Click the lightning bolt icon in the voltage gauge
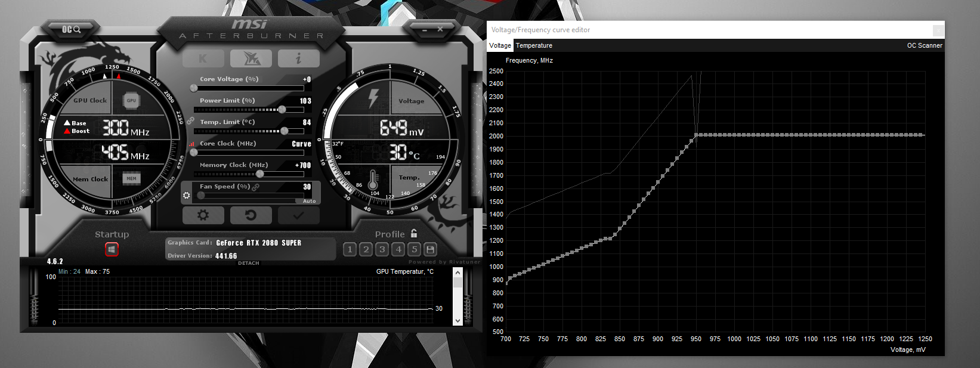Image resolution: width=980 pixels, height=368 pixels. tap(373, 98)
